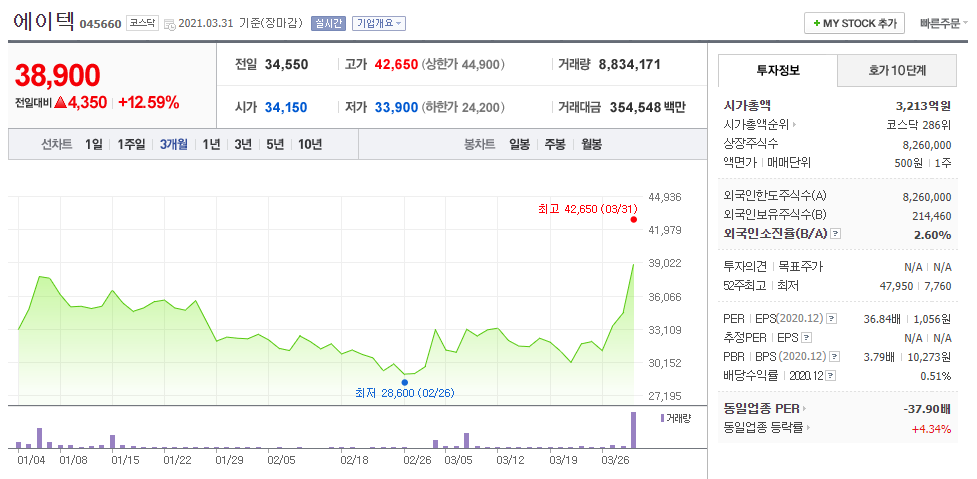
Task: Click the 상한가 44,900 text
Action: click(463, 64)
